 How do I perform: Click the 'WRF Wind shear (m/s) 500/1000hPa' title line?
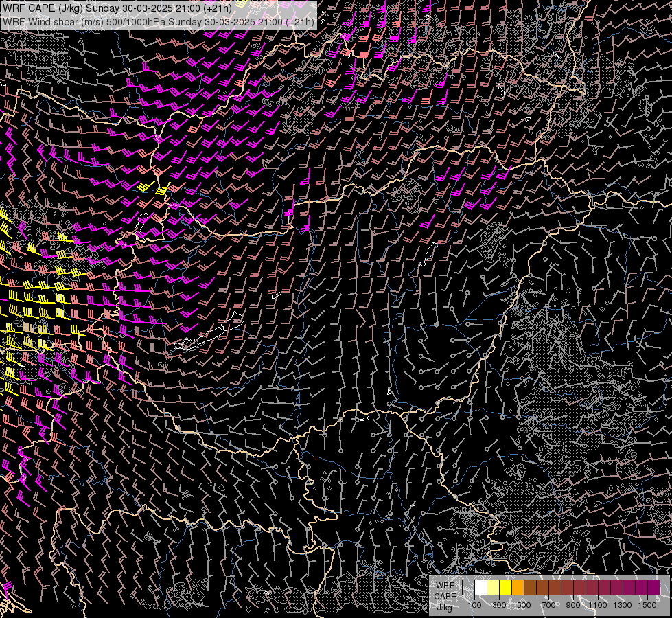coord(159,21)
